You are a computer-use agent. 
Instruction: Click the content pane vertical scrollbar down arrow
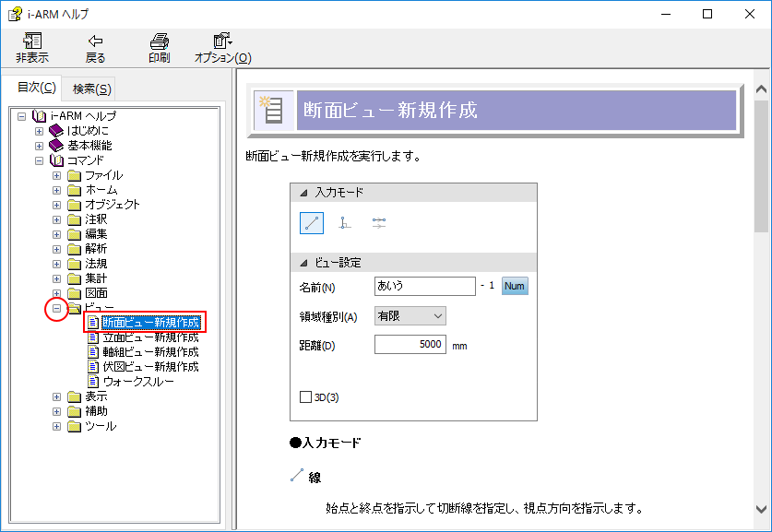[762, 509]
